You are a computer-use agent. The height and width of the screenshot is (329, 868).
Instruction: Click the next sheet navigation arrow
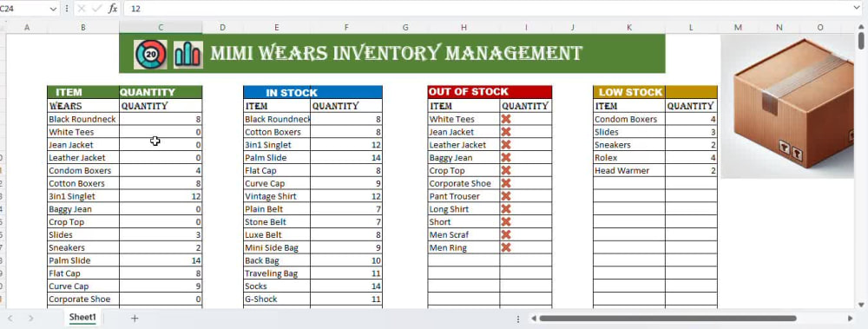click(x=31, y=318)
